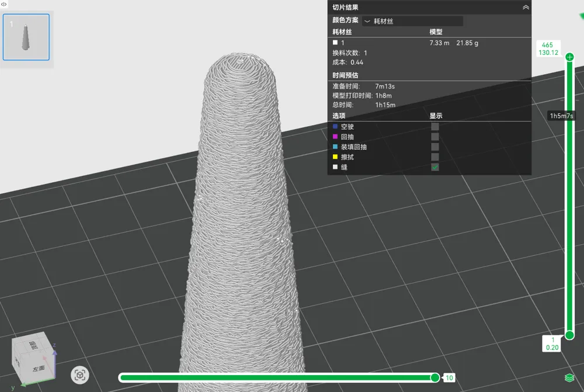The image size is (584, 392).
Task: Open the 颜色方案 耗材丝 dropdown
Action: pyautogui.click(x=413, y=21)
